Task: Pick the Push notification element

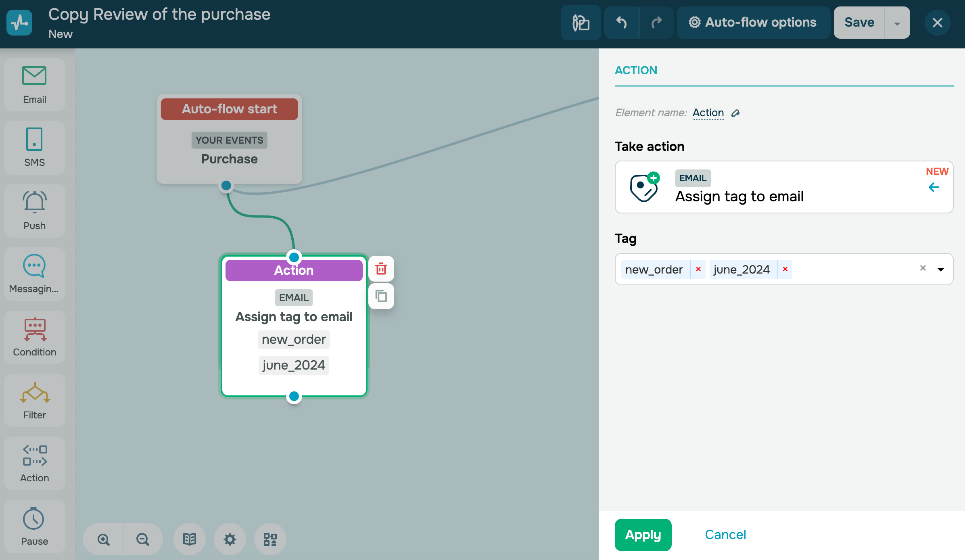Action: click(34, 211)
